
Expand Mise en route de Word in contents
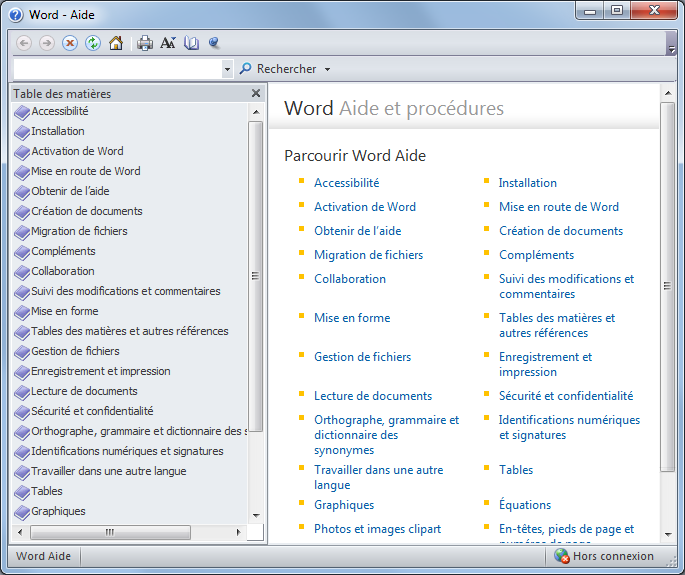[x=22, y=172]
